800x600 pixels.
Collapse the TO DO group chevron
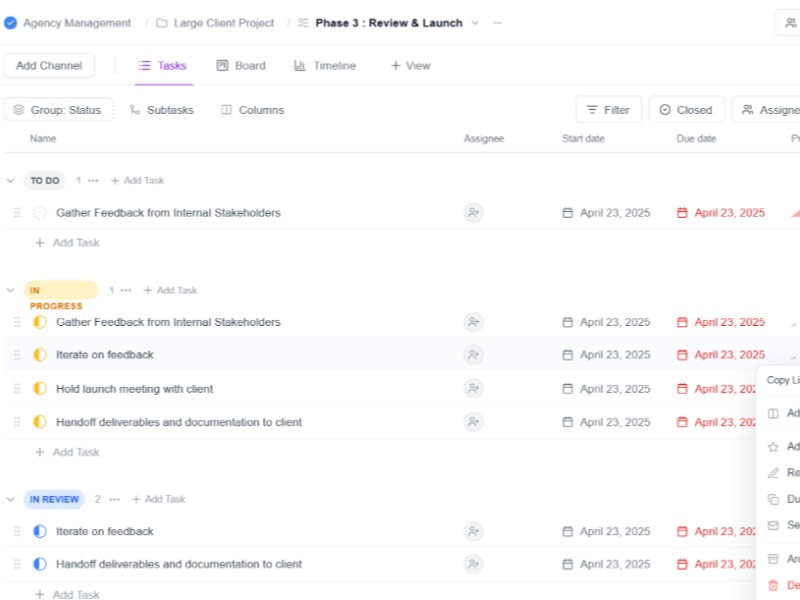(x=11, y=181)
